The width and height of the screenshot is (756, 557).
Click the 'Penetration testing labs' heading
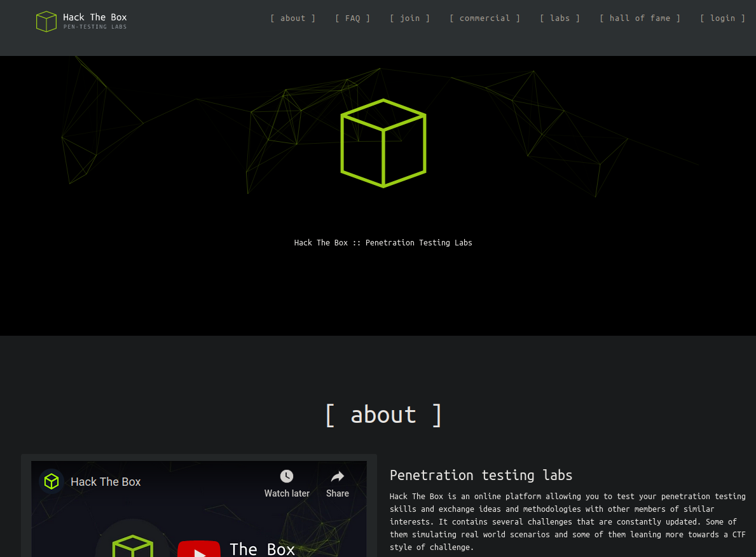click(481, 475)
